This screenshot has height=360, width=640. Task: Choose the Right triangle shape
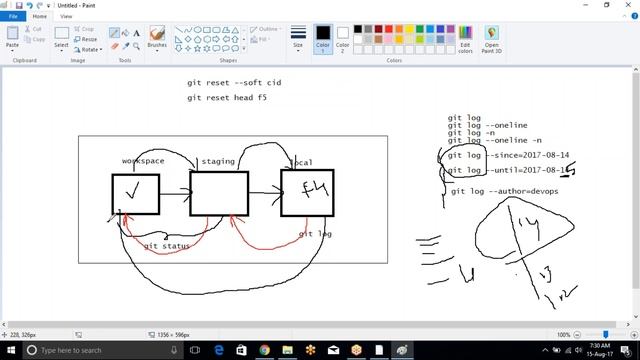point(178,39)
